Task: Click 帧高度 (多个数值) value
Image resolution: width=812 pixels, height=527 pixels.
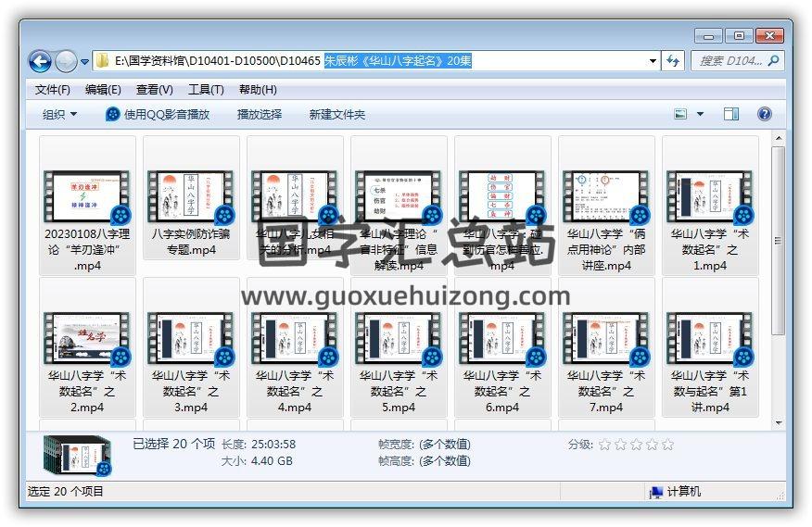Action: pos(444,460)
